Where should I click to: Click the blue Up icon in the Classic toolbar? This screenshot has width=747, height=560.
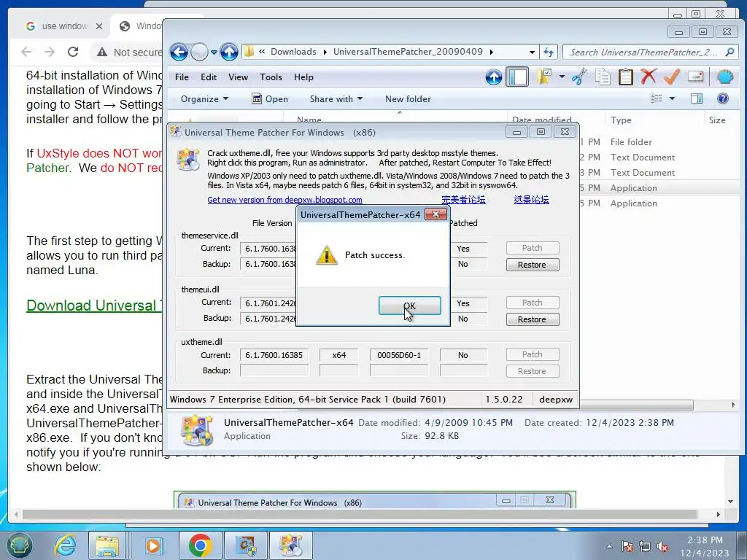tap(494, 77)
